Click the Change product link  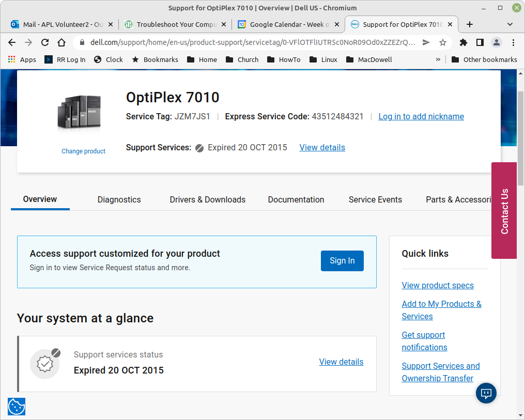click(83, 151)
